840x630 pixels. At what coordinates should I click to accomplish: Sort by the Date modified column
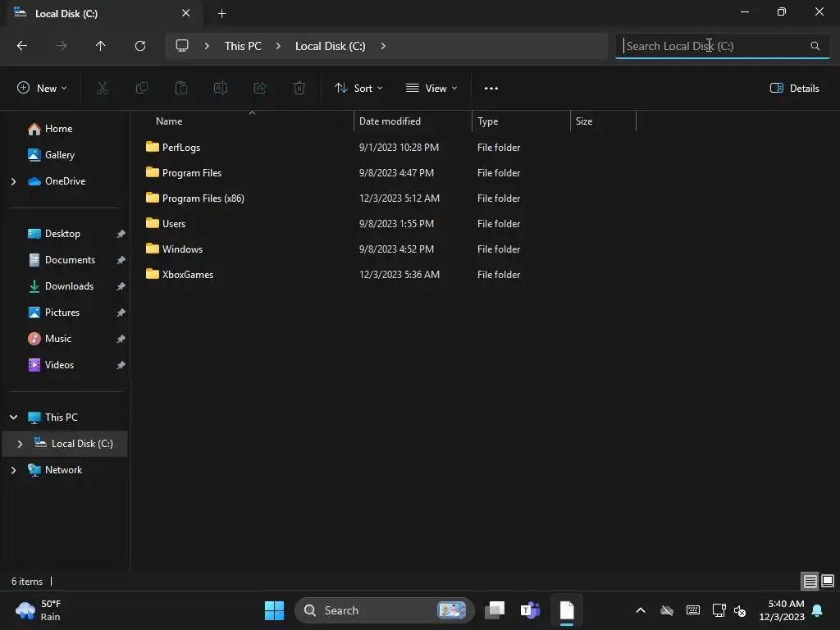point(413,121)
